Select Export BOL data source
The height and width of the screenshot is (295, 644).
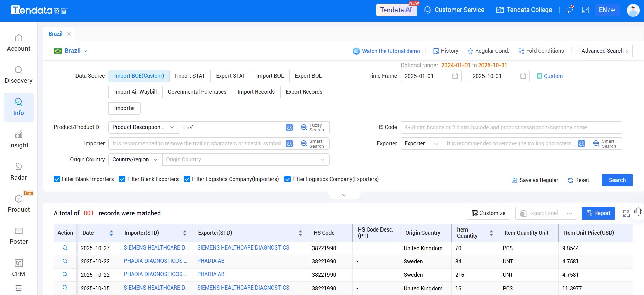(x=308, y=76)
